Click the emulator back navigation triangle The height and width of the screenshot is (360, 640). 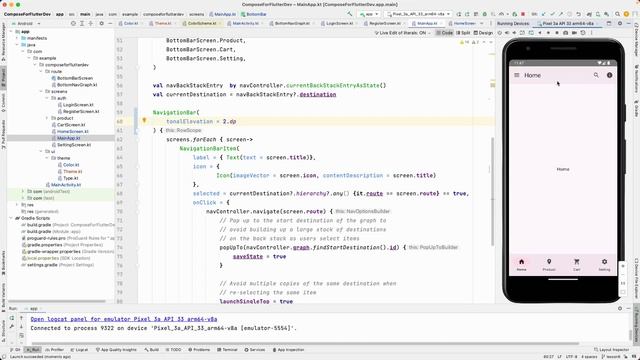click(540, 33)
